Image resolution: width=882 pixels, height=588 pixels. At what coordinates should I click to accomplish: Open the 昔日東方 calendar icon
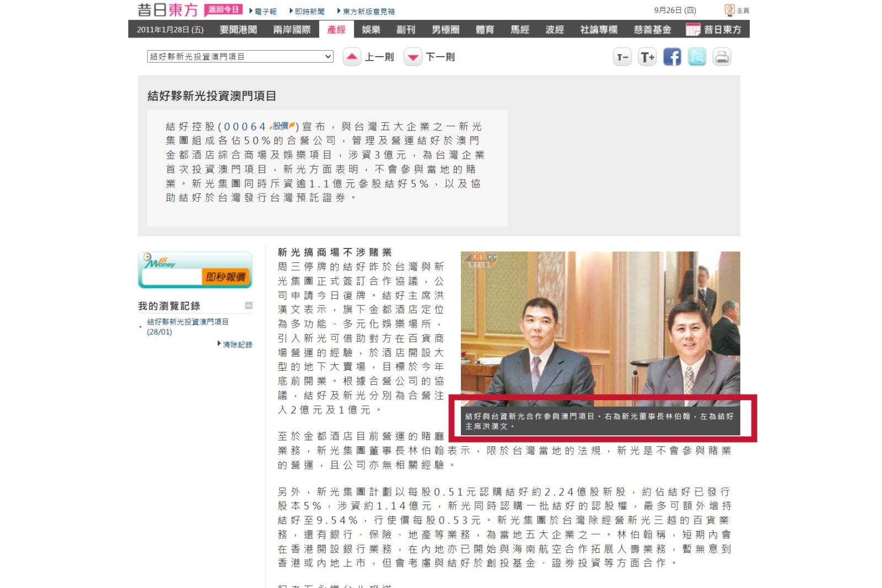tap(693, 29)
